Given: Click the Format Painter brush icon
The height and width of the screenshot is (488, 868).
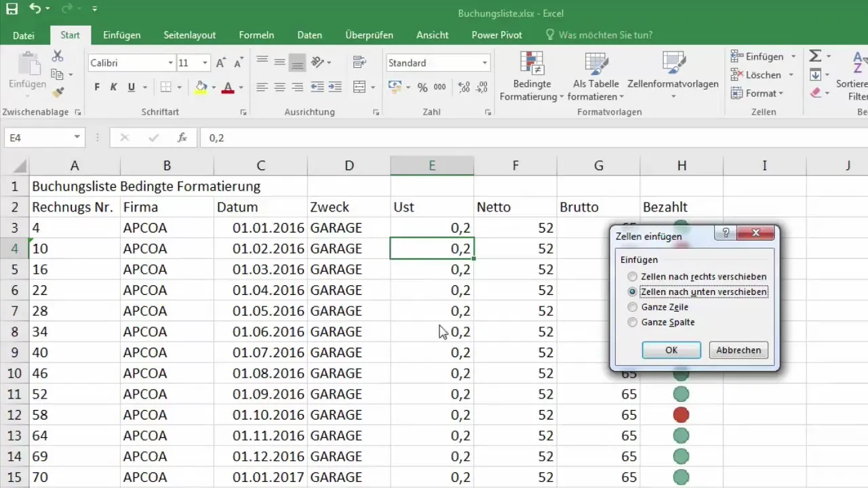Looking at the screenshot, I should 58,91.
